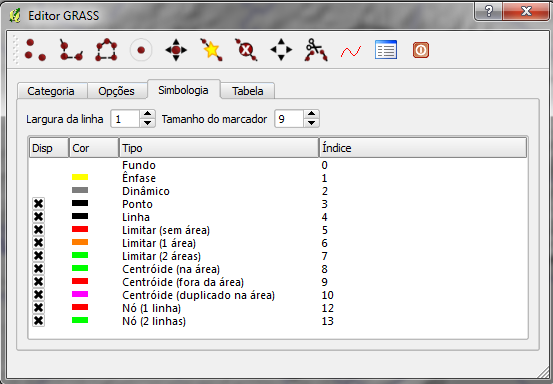Uncheck display for Limitar (1 área)
This screenshot has width=553, height=384.
(x=38, y=243)
